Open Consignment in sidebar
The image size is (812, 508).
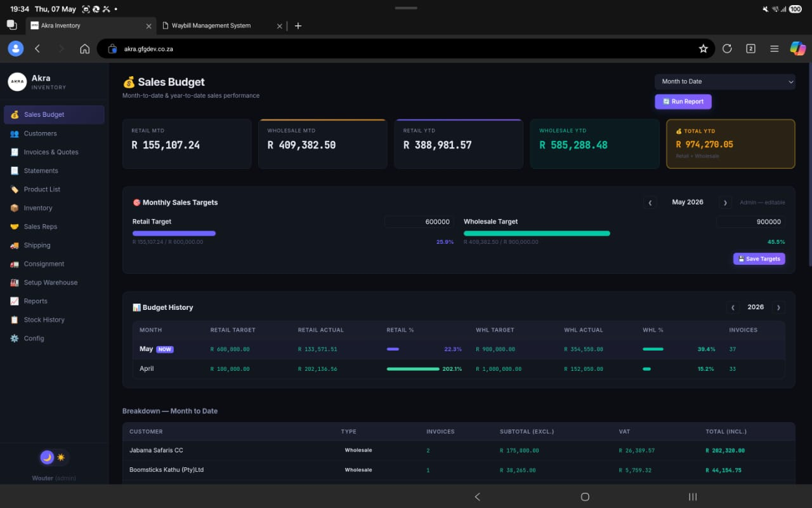[54, 264]
